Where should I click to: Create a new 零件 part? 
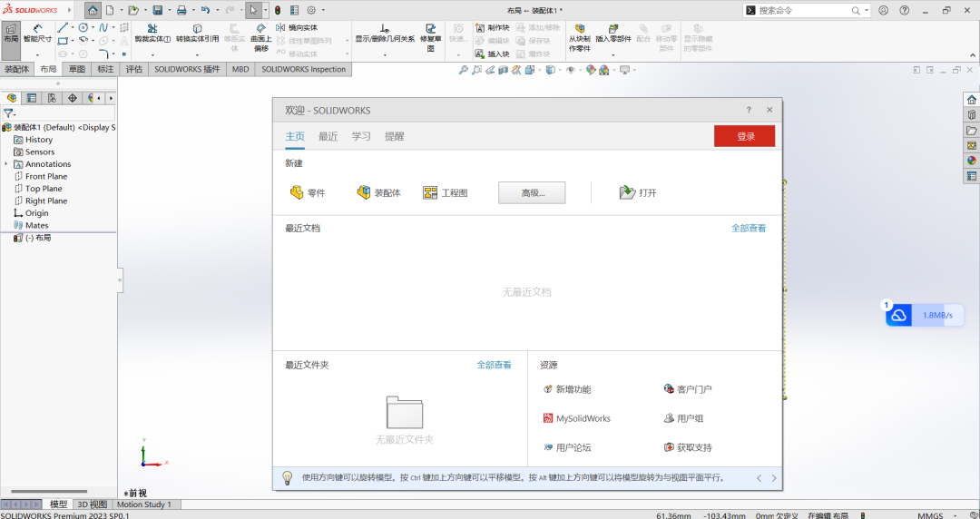pos(308,192)
